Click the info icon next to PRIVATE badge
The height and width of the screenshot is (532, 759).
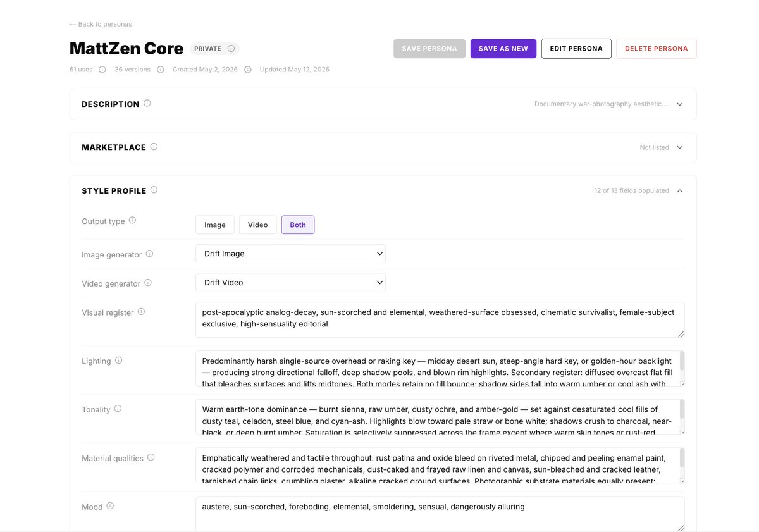tap(231, 49)
